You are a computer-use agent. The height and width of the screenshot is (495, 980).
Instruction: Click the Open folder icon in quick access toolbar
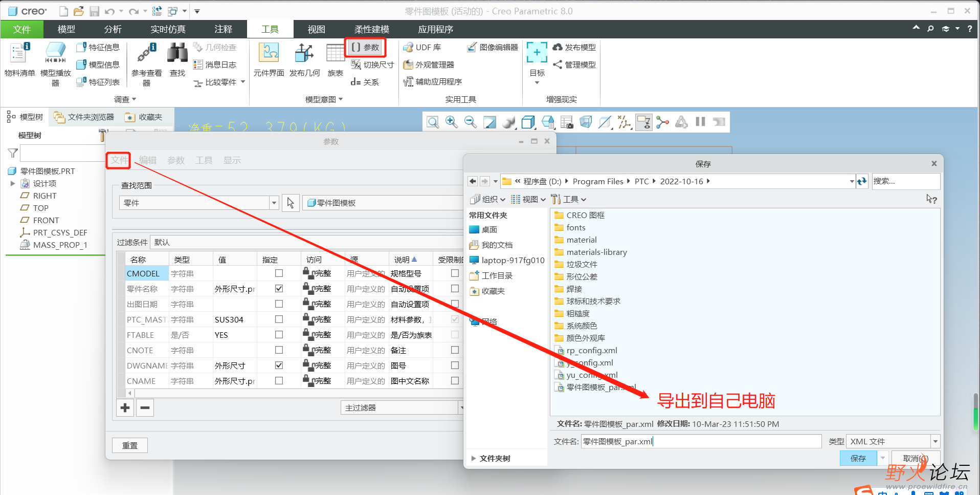pyautogui.click(x=78, y=11)
